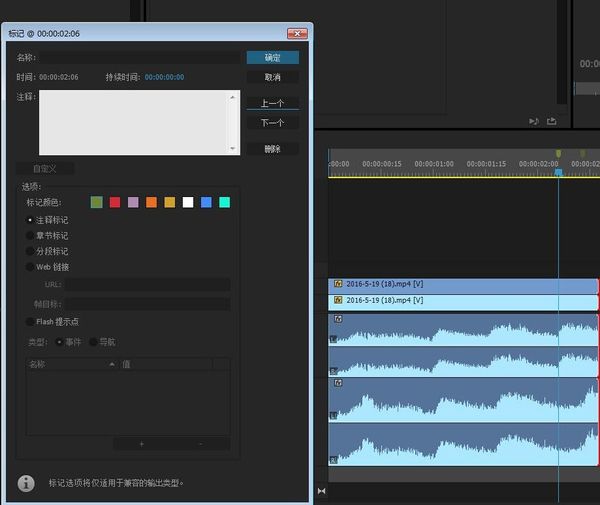Go to previous marker with 上一个

[272, 103]
